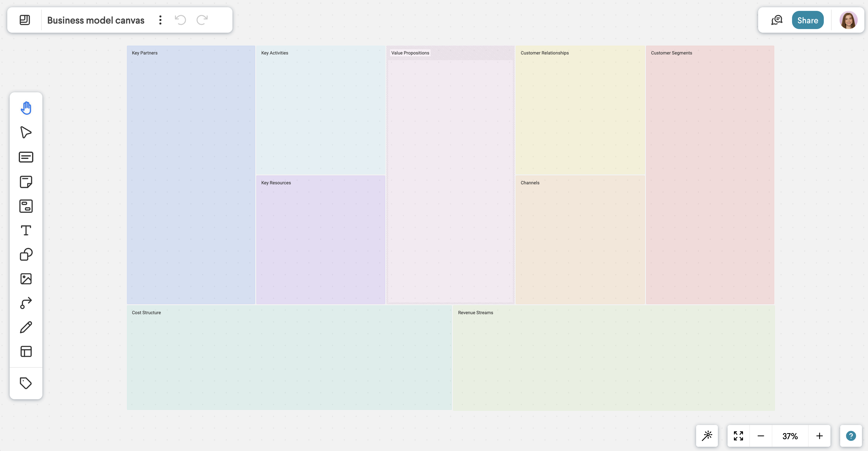Switch to the Select arrow tool
The image size is (868, 451).
pos(26,132)
